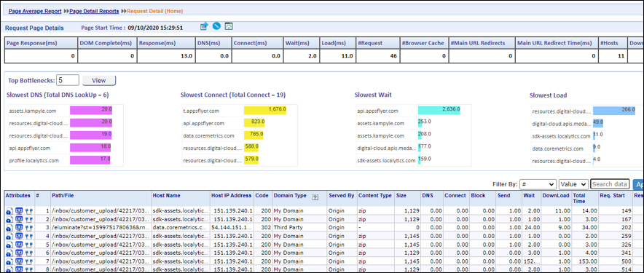Open the Filter By '#' column dropdown
Image resolution: width=644 pixels, height=273 pixels.
pos(538,184)
